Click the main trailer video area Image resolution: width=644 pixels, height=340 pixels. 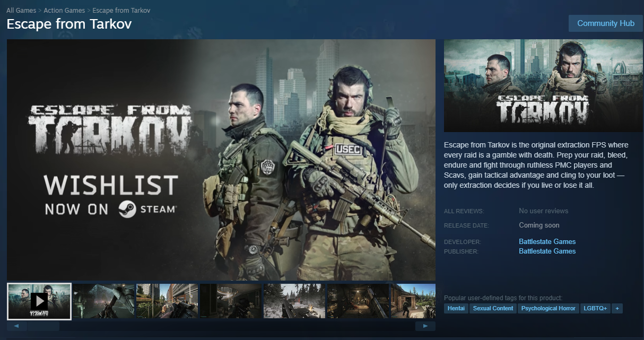[221, 160]
